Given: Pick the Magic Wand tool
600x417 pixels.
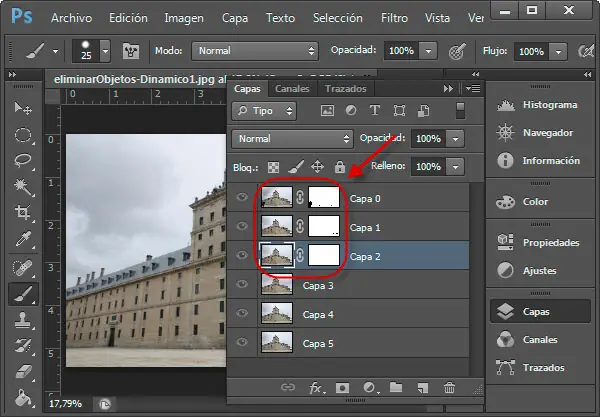Looking at the screenshot, I should (x=23, y=186).
